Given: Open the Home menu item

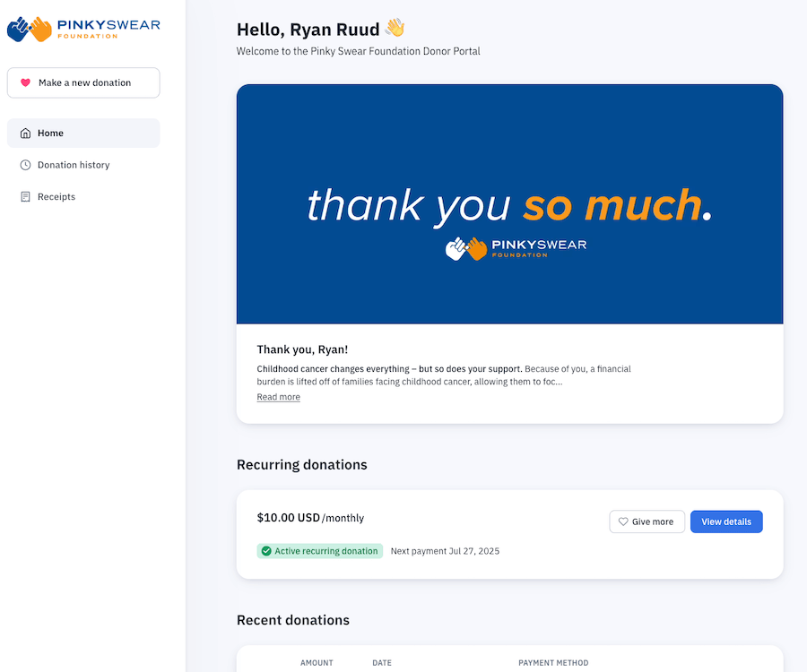Looking at the screenshot, I should point(83,134).
